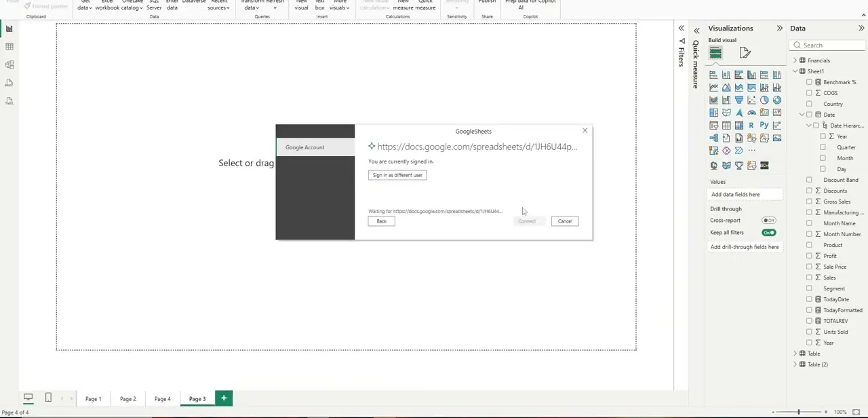Viewport: 868px width, 418px height.
Task: Select the Python visual
Action: click(x=764, y=126)
